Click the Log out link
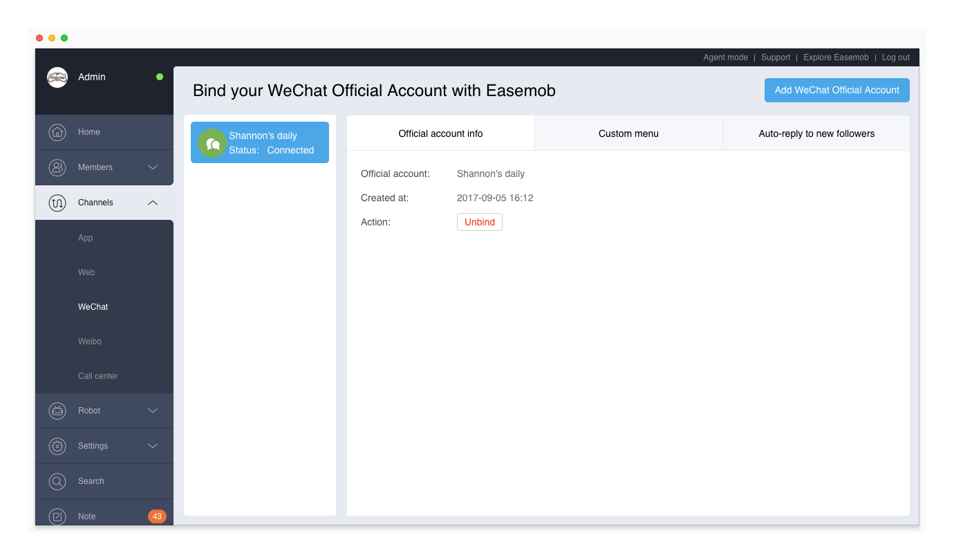 tap(896, 57)
